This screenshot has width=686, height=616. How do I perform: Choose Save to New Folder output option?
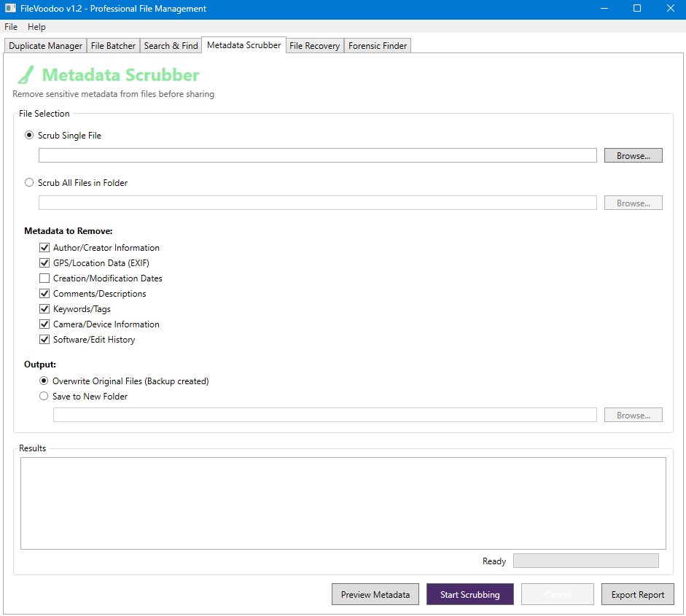coord(44,397)
